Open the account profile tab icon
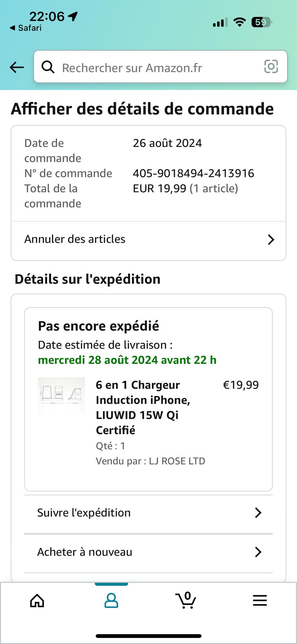297x644 pixels. pyautogui.click(x=111, y=600)
